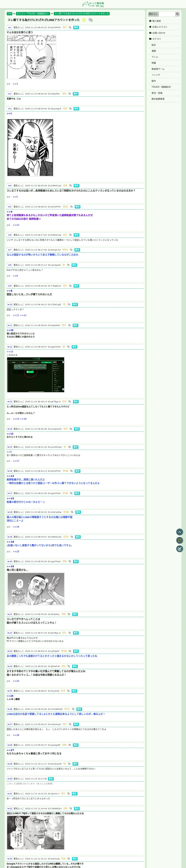This screenshot has height=868, width=186.
Task: Like post 10 with heart icon
Action: 64,305
